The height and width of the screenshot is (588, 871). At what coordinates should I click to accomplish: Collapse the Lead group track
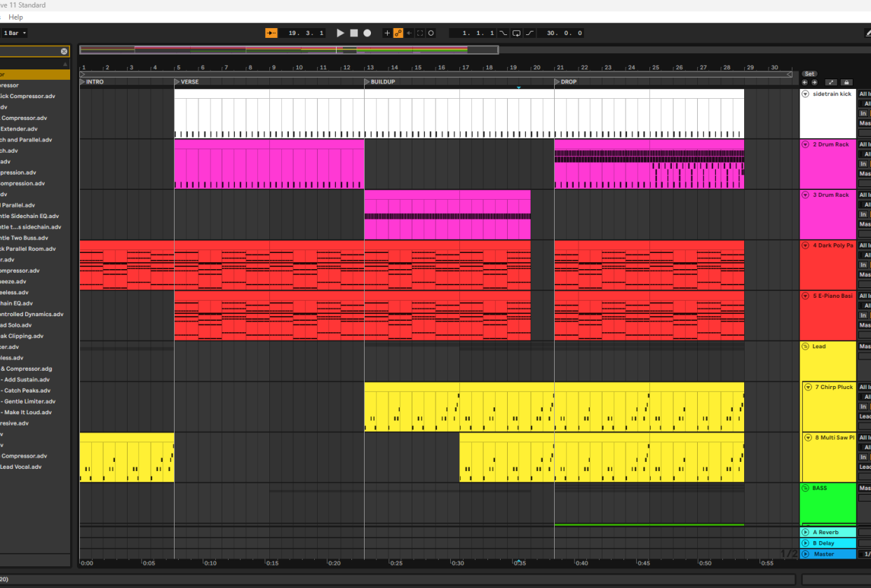806,346
